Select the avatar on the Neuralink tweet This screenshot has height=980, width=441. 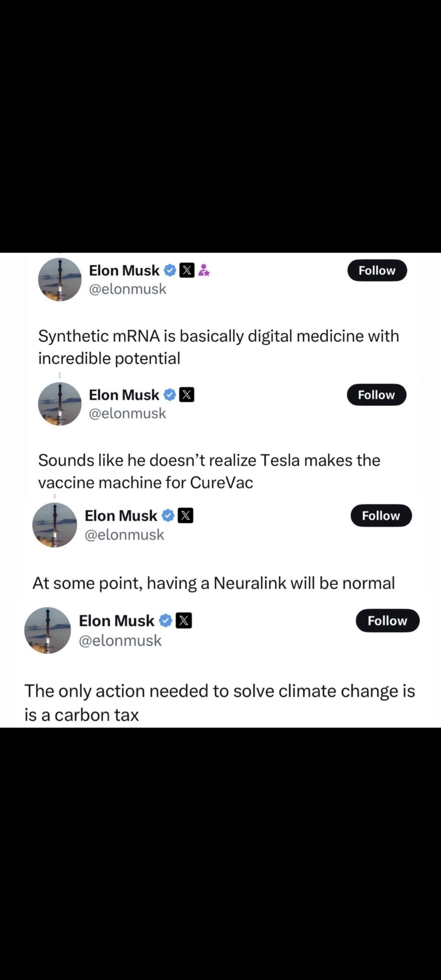(55, 525)
